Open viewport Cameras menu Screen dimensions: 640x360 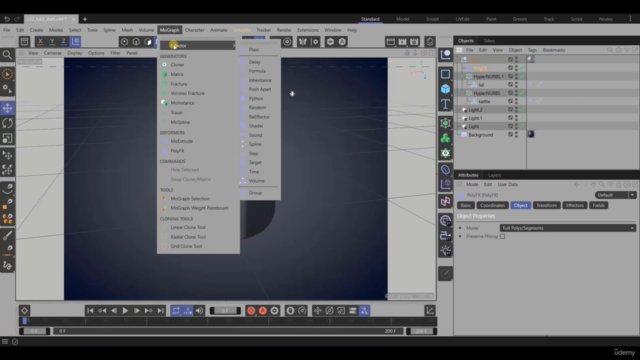[x=53, y=53]
